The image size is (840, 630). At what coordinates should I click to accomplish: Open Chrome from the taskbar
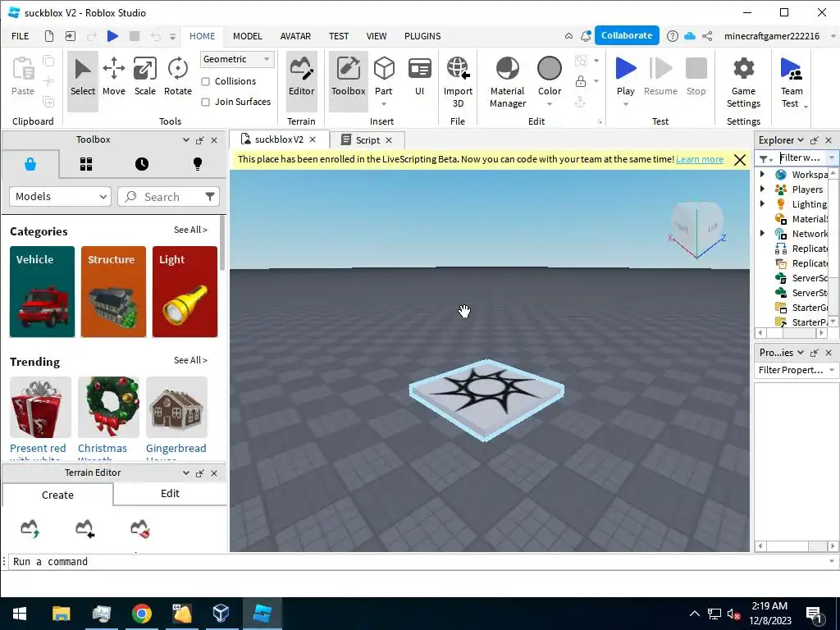click(x=141, y=614)
